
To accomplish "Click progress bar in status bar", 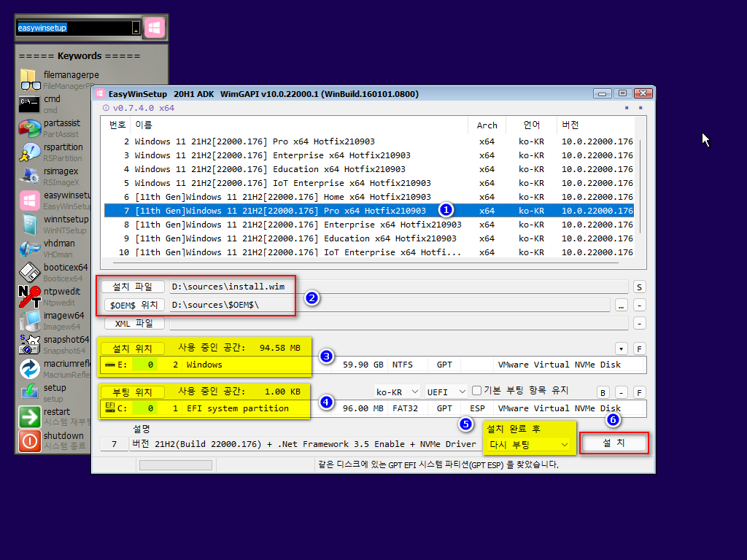I will [x=176, y=465].
